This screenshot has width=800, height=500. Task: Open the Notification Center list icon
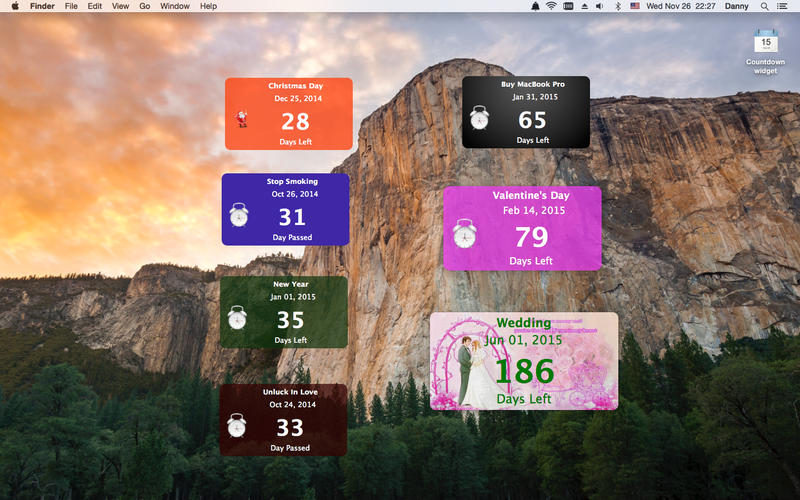click(x=783, y=6)
